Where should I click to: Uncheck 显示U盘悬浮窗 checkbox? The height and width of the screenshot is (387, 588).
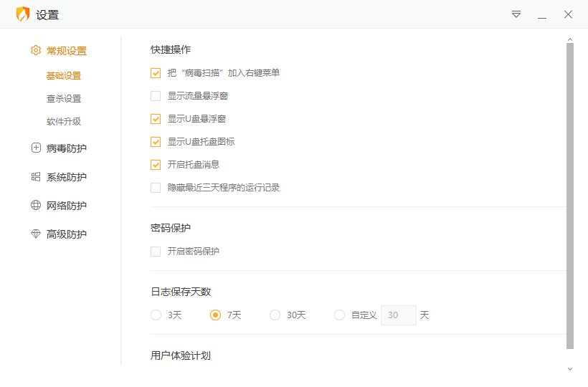156,119
